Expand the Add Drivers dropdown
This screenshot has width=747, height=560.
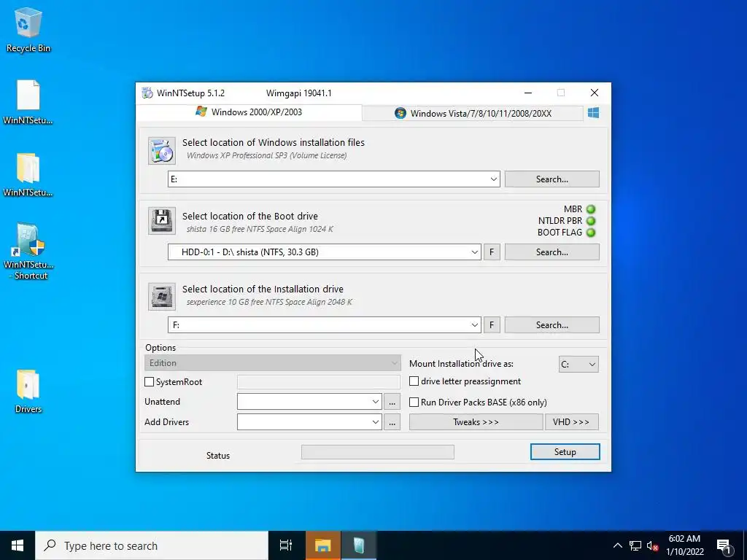coord(376,422)
